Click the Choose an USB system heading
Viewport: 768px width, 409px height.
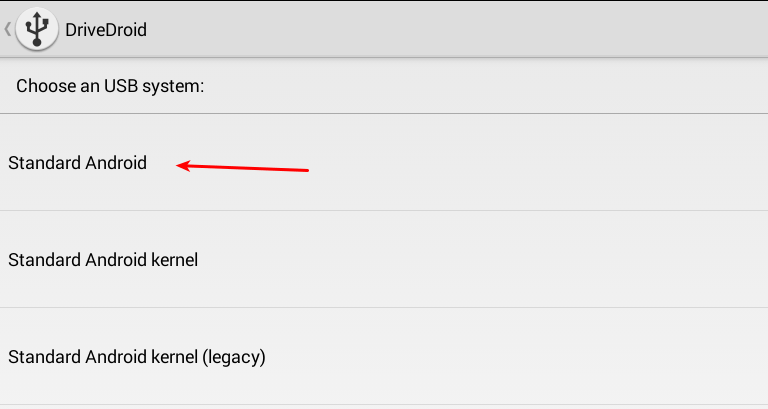[x=110, y=86]
